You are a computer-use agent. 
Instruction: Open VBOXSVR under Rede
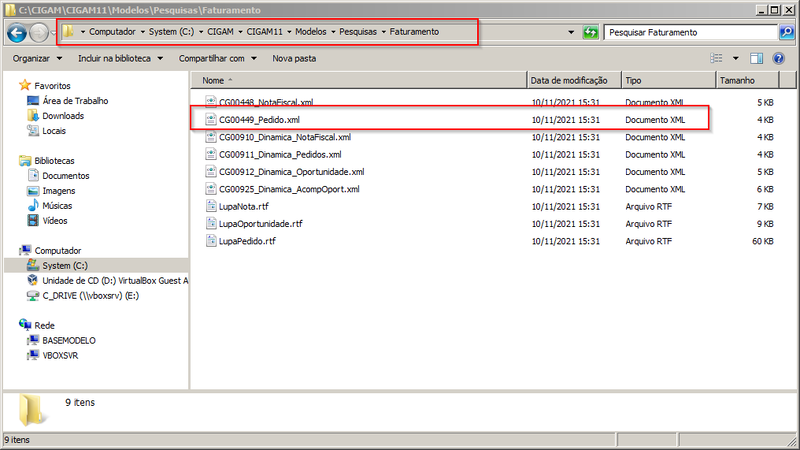pos(60,356)
